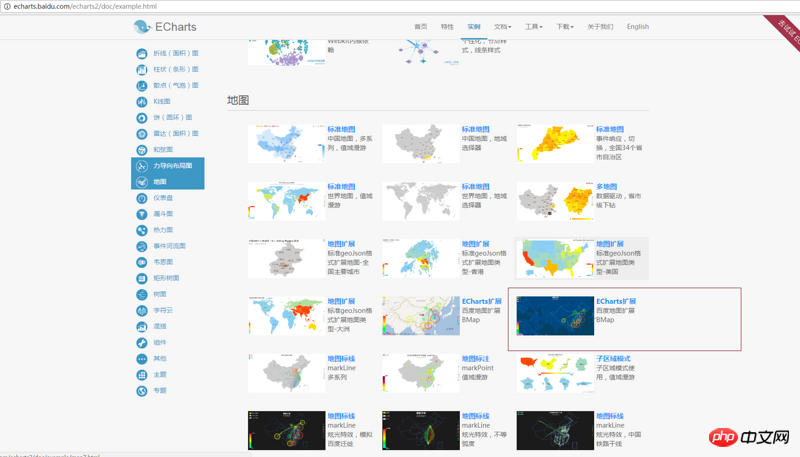The height and width of the screenshot is (457, 800).
Task: Open 标准地图 link for 全国34个省市自治区
Action: [x=610, y=129]
